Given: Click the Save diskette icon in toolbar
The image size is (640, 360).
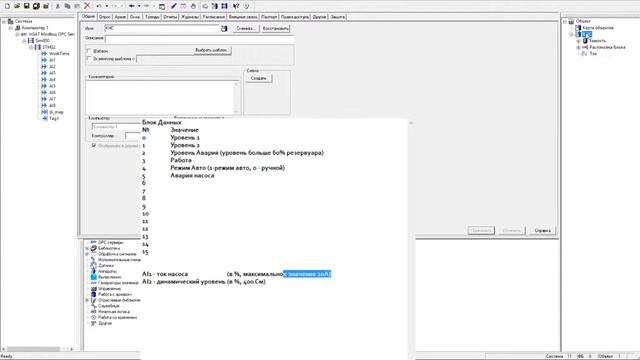Looking at the screenshot, I should click(x=27, y=6).
